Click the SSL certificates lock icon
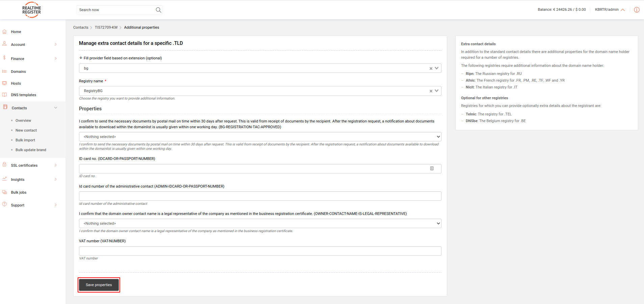Screen dimensions: 644x304 click(x=4, y=165)
